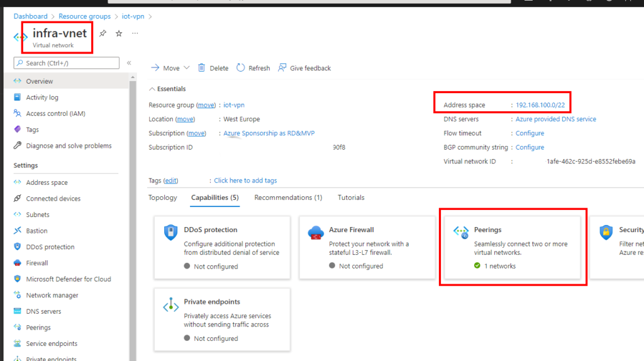This screenshot has width=644, height=361.
Task: Click the West Europe location value
Action: pos(241,119)
